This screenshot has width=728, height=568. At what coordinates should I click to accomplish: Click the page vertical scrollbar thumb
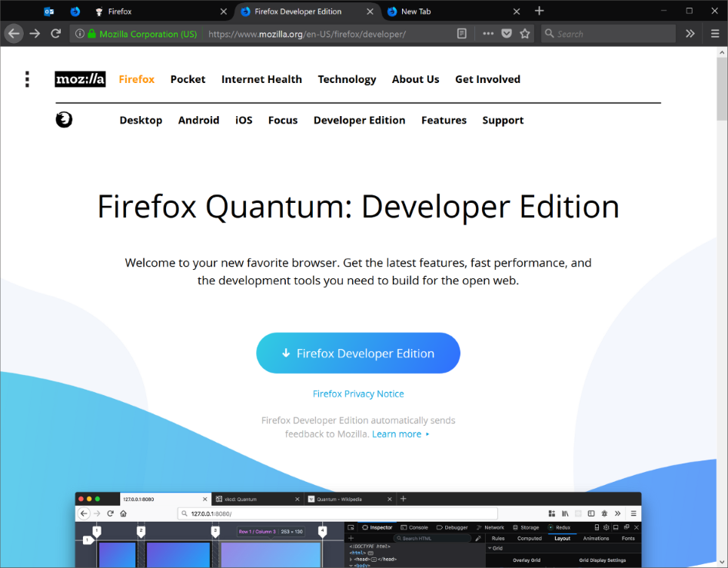(722, 89)
